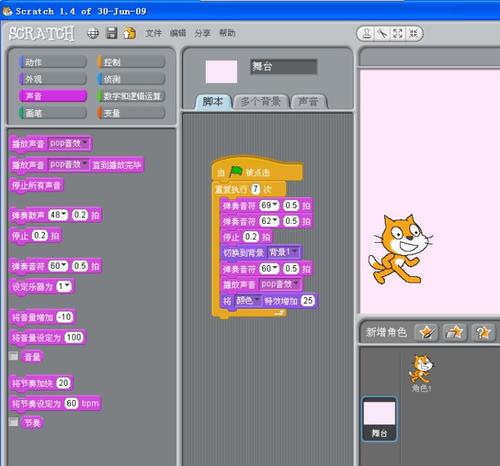Select the 控制 block category
This screenshot has width=500, height=466.
[131, 62]
